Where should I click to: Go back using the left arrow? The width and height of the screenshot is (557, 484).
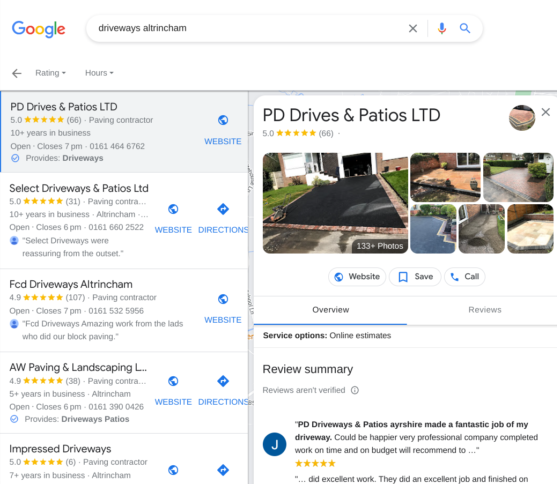coord(17,73)
